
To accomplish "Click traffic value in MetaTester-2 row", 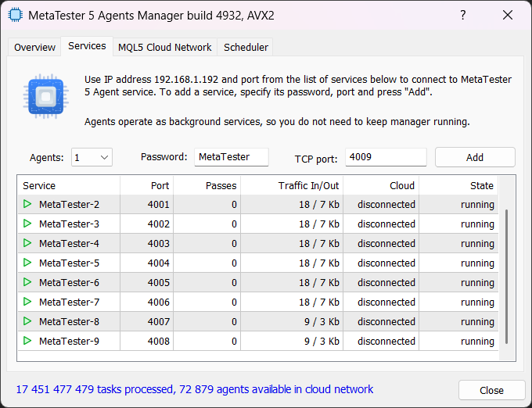I will pyautogui.click(x=319, y=204).
